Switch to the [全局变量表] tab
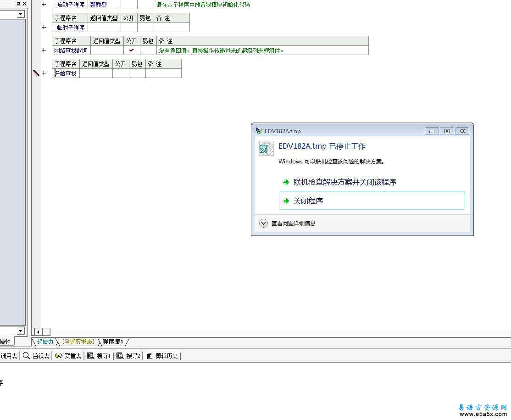The image size is (511, 420). (78, 342)
